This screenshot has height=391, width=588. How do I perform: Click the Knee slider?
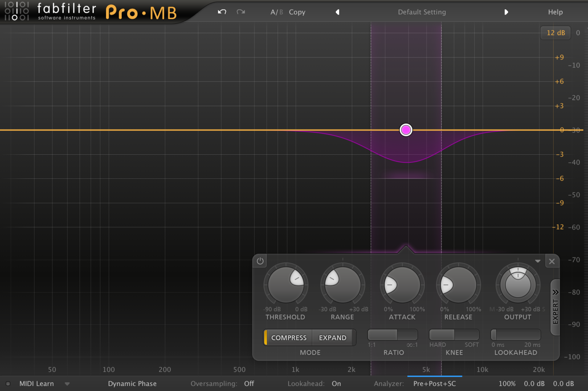(x=454, y=335)
